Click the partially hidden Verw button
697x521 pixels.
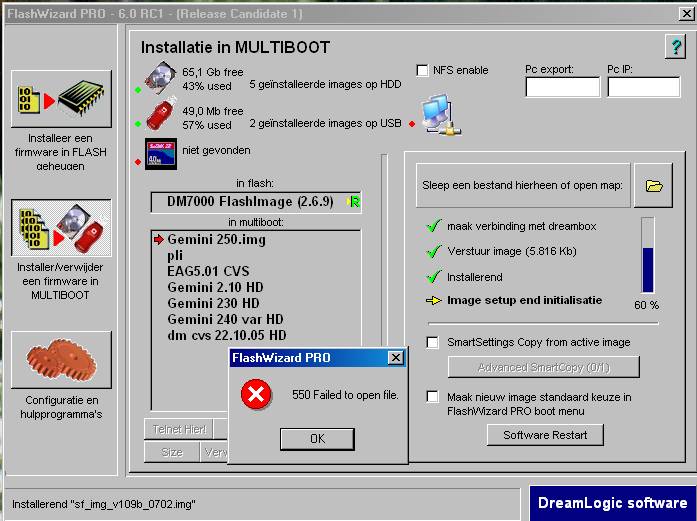click(214, 452)
